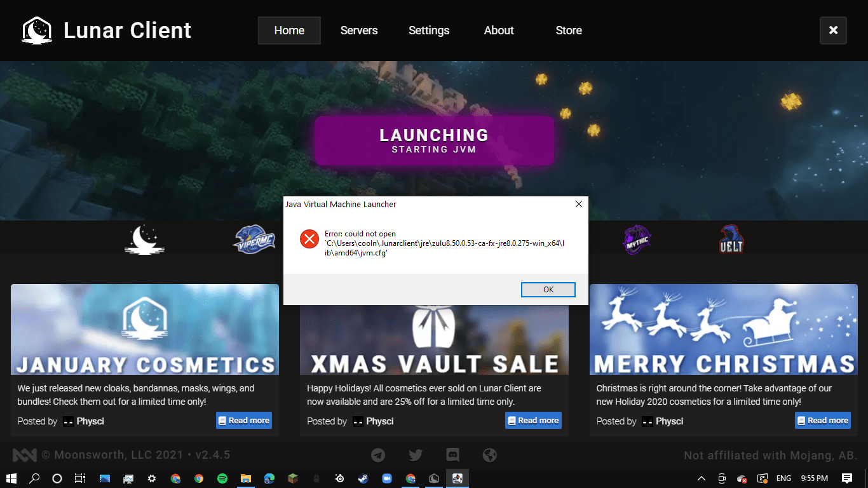
Task: Open the Twitter link icon
Action: 416,455
